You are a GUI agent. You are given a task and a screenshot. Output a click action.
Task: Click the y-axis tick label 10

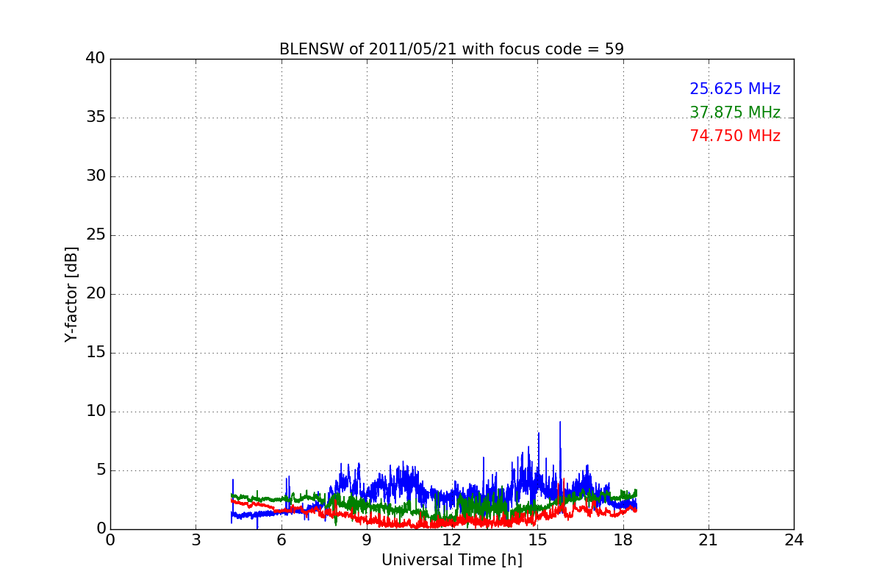pyautogui.click(x=96, y=412)
